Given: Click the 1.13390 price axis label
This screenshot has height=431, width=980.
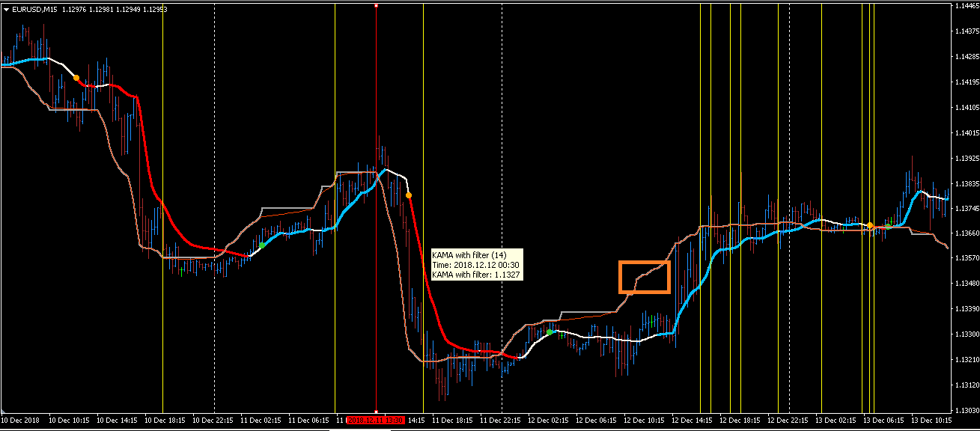Looking at the screenshot, I should click(967, 308).
